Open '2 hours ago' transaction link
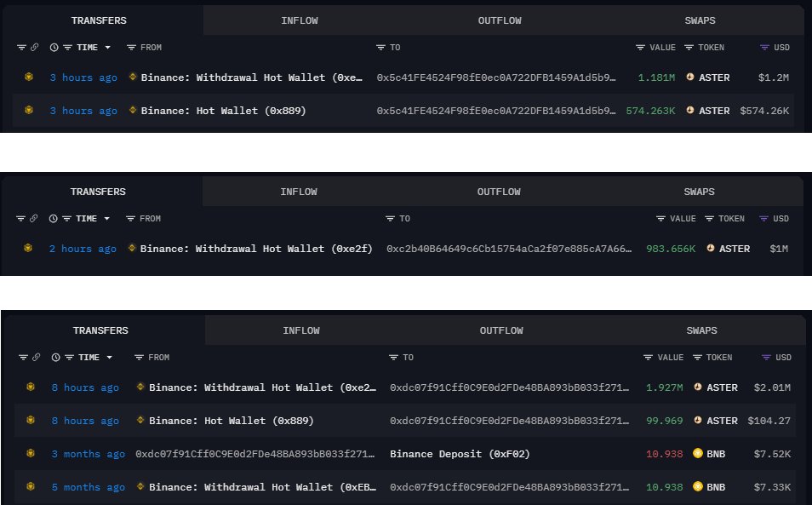Viewport: 812px width, 505px height. coord(83,249)
